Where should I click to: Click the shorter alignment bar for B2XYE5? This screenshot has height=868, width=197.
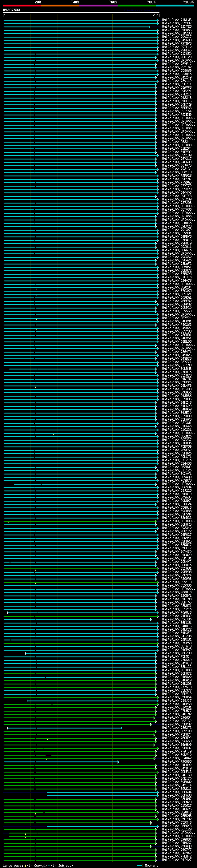tap(77, 26)
